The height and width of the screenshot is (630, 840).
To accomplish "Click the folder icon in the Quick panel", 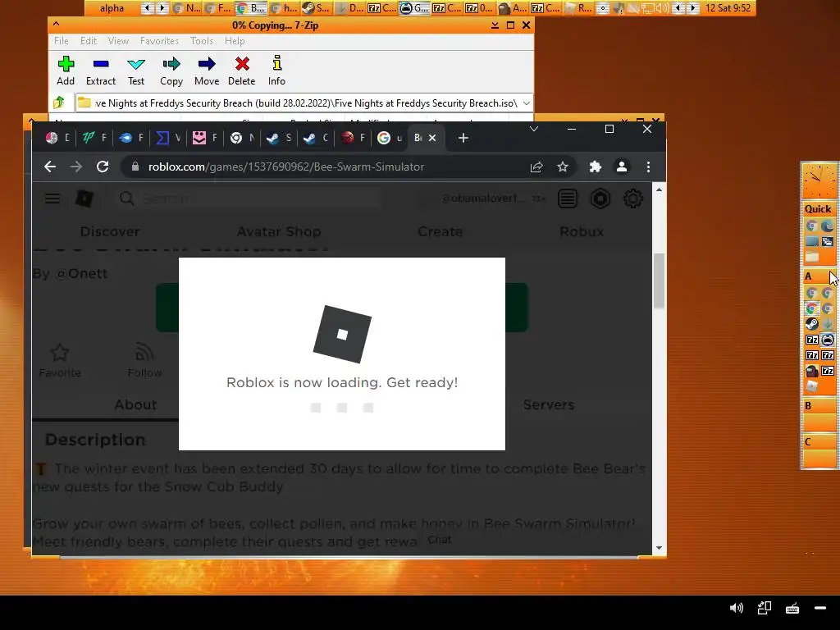I will pyautogui.click(x=812, y=257).
